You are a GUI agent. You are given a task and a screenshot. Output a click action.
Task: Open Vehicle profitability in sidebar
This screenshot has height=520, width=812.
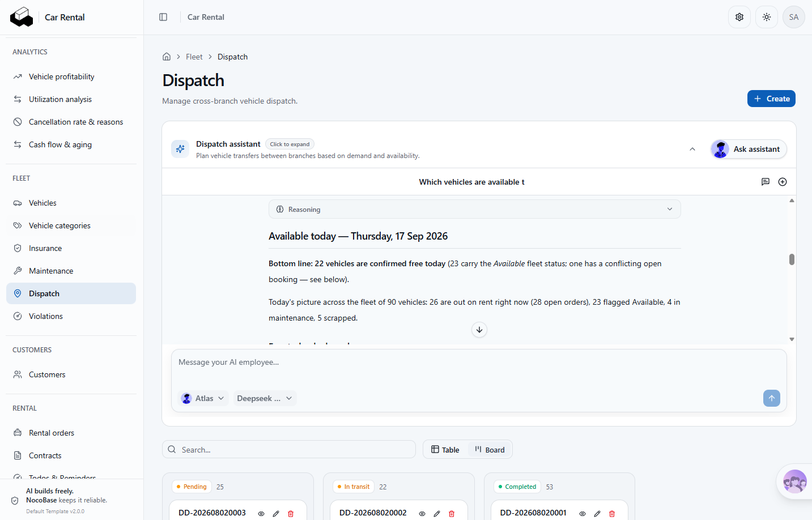point(71,76)
